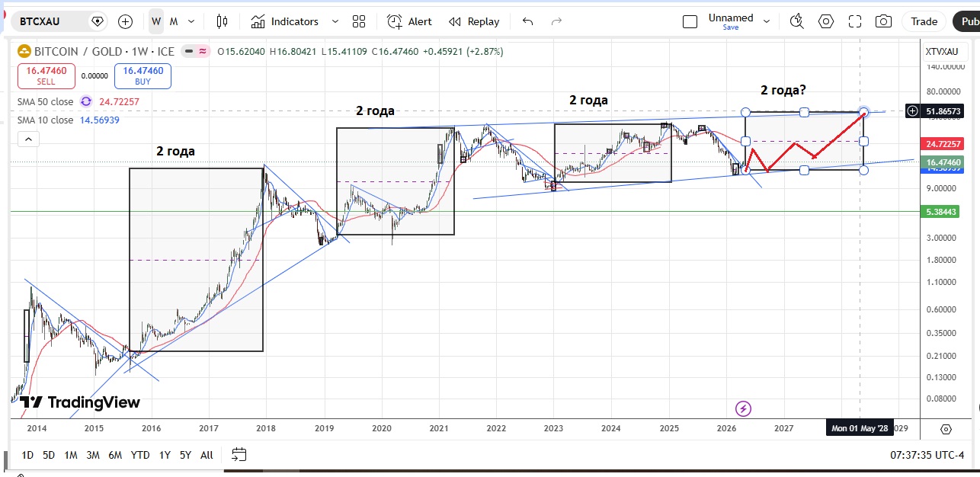Select the weekly W timeframe

pyautogui.click(x=156, y=21)
